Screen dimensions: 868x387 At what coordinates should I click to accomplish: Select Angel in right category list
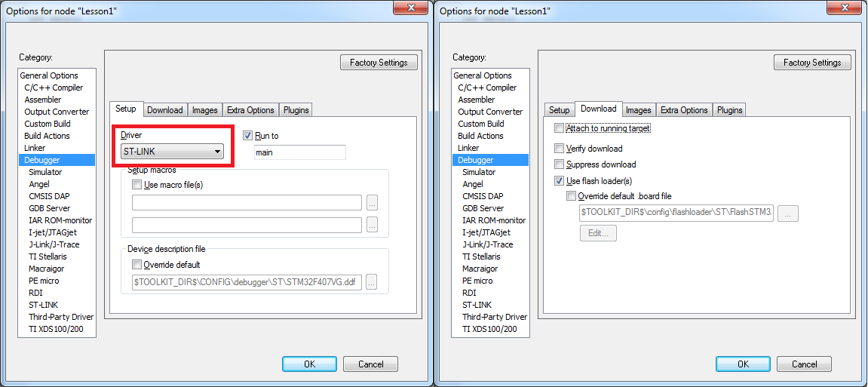[473, 184]
